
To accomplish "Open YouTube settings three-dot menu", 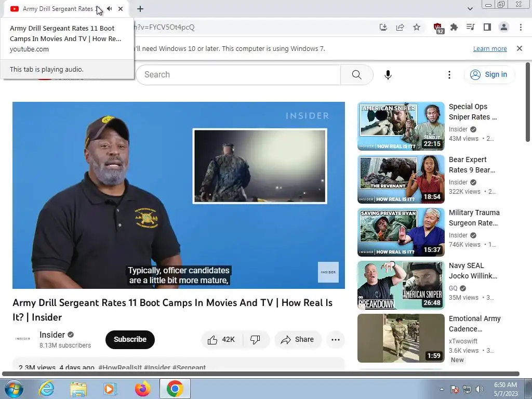I will [x=449, y=75].
